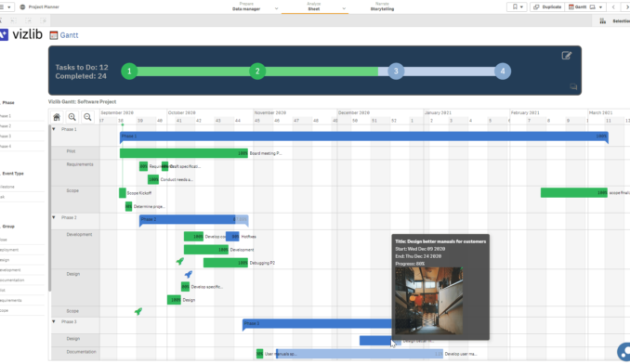Click the Gantt home reset-view icon
Image resolution: width=630 pixels, height=364 pixels.
tap(57, 117)
